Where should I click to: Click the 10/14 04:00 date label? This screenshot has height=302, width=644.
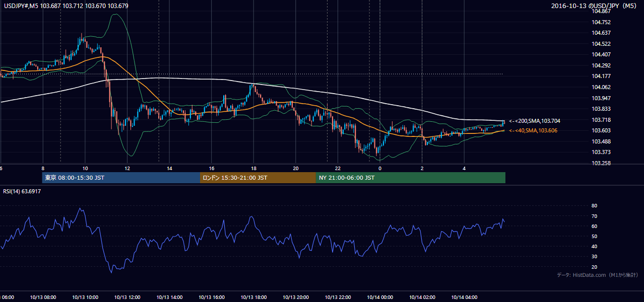pyautogui.click(x=464, y=297)
